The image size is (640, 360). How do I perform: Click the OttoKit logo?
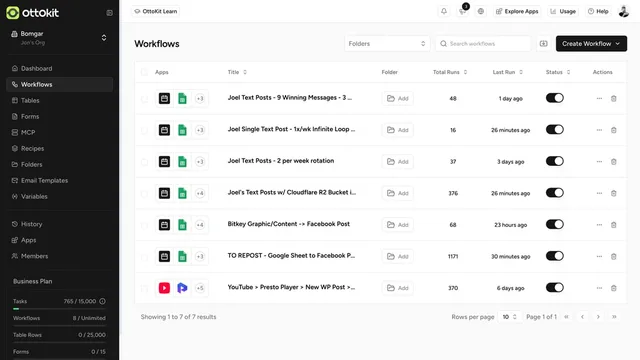[33, 13]
